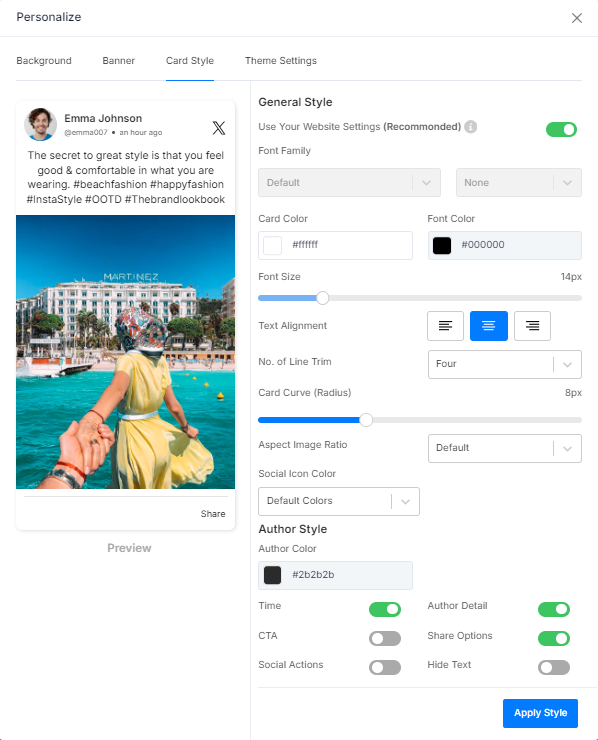This screenshot has height=740, width=598.
Task: Enable the CTA toggle
Action: point(385,639)
